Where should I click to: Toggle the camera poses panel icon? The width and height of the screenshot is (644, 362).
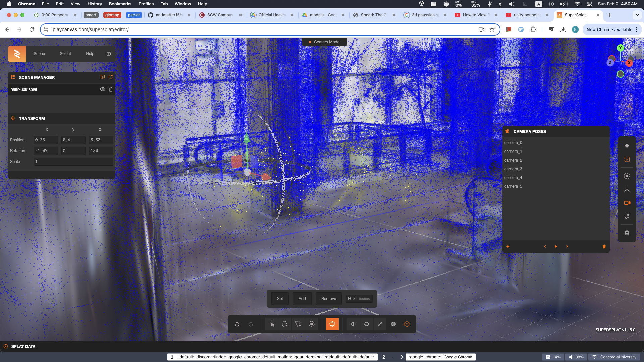pyautogui.click(x=627, y=203)
